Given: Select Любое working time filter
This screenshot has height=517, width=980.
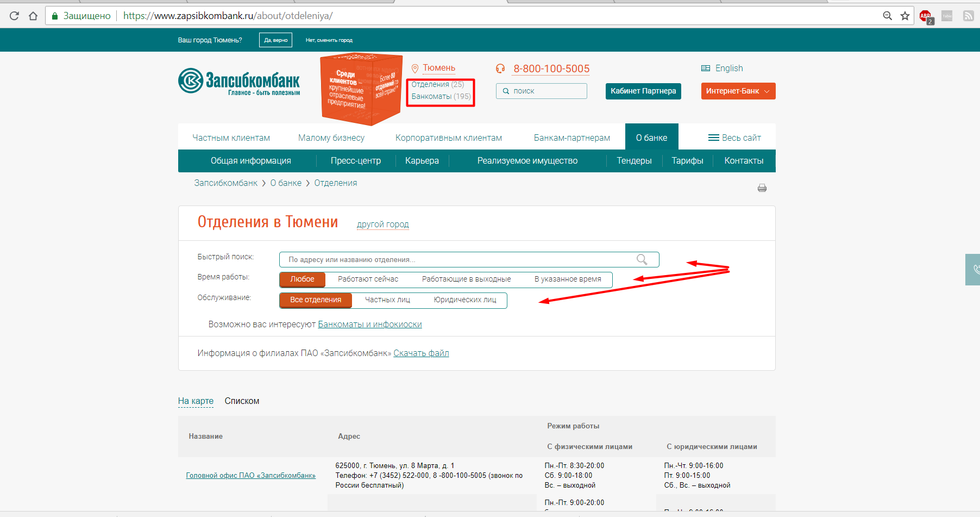Looking at the screenshot, I should [302, 279].
